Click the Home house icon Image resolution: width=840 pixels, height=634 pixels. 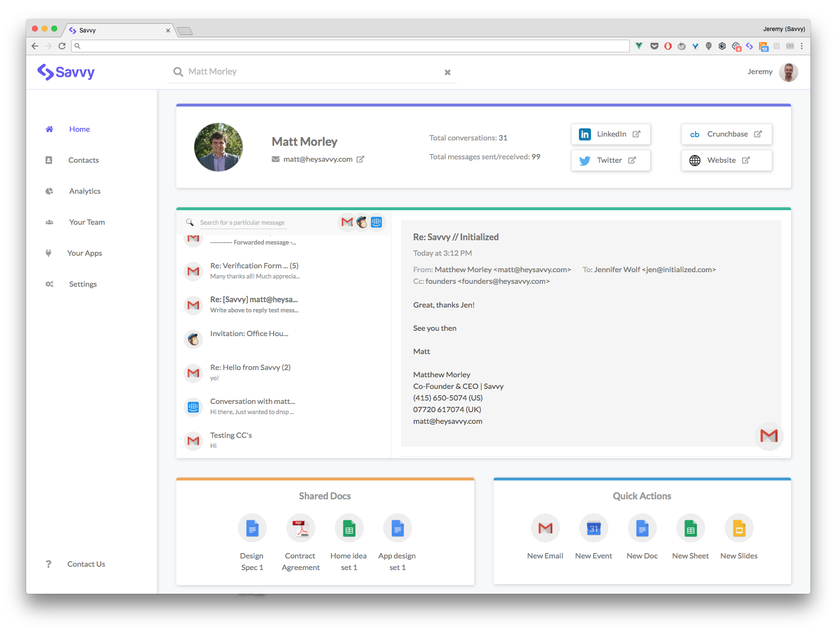click(49, 129)
